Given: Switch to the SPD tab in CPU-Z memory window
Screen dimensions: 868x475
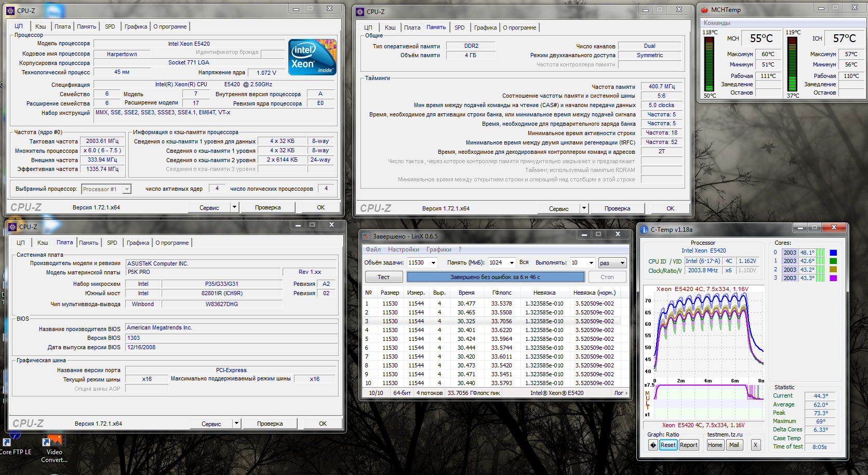Looking at the screenshot, I should coord(460,28).
